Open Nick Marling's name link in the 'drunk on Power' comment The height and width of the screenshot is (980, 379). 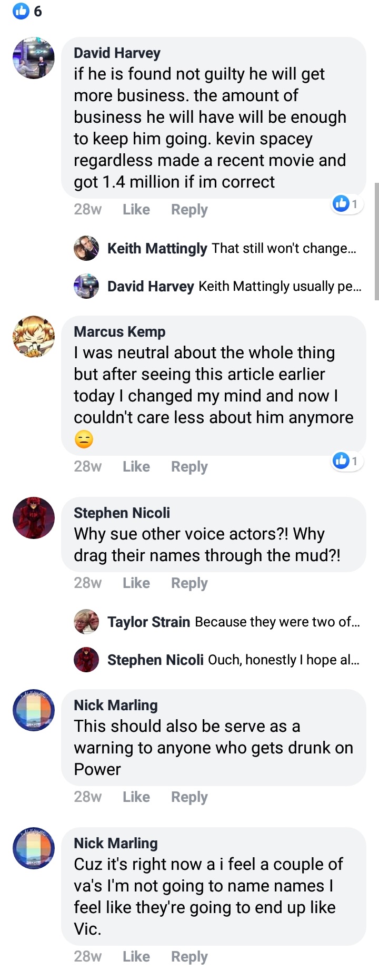click(x=116, y=705)
